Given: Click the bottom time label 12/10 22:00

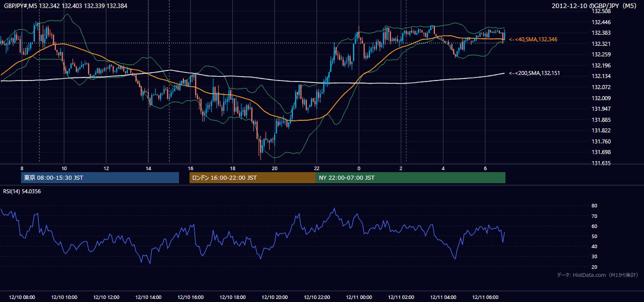Looking at the screenshot, I should pyautogui.click(x=316, y=297).
